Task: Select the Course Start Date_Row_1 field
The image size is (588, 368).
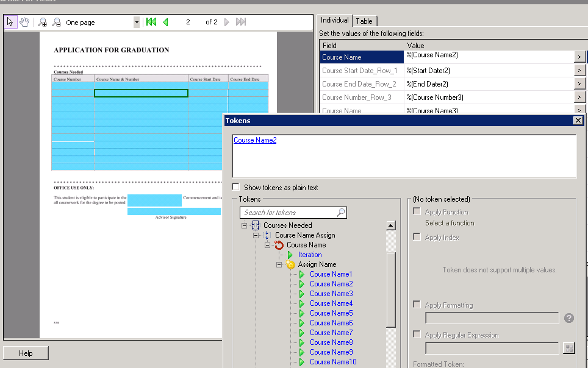Action: (x=362, y=71)
